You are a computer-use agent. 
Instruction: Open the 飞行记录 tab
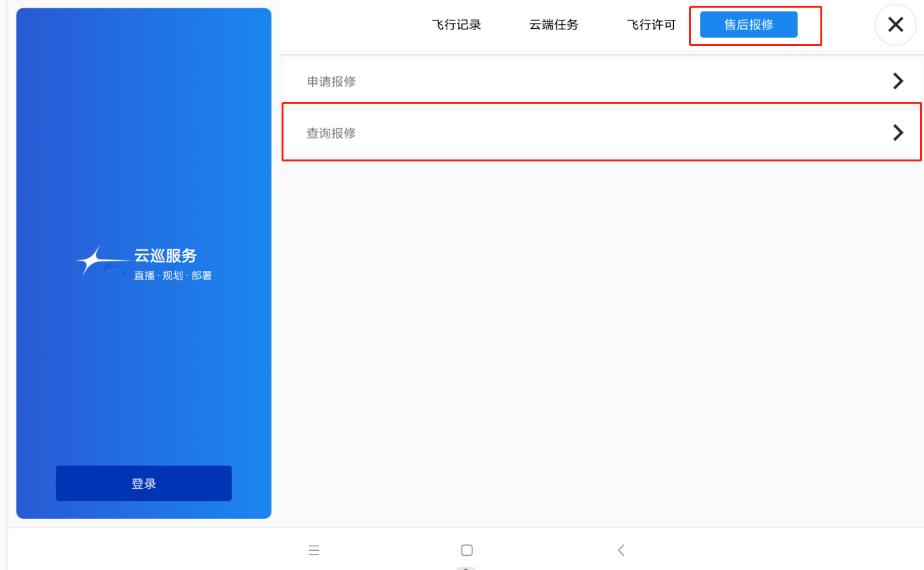click(456, 25)
